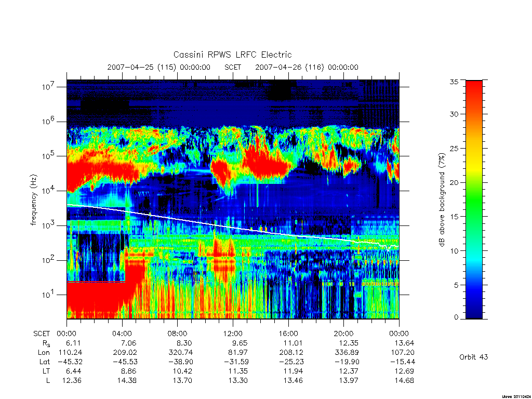
Task: Click the color bar tick label 0
Action: click(456, 317)
